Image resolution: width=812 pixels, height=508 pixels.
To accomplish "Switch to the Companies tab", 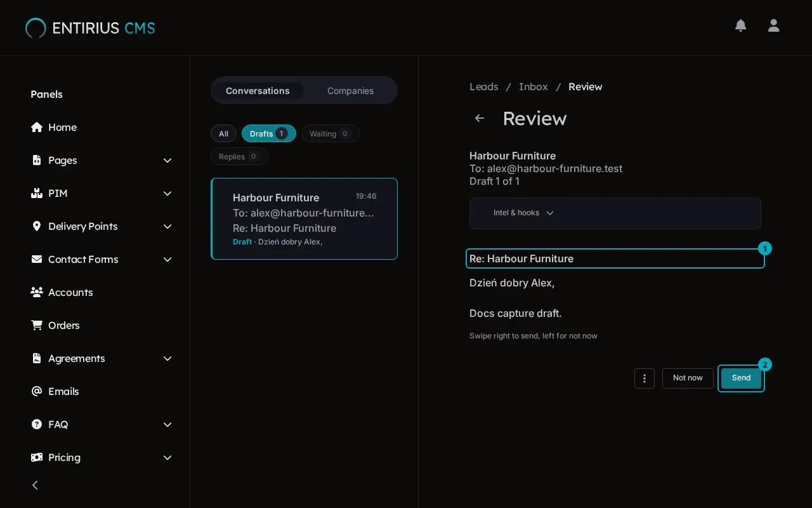I will (350, 91).
